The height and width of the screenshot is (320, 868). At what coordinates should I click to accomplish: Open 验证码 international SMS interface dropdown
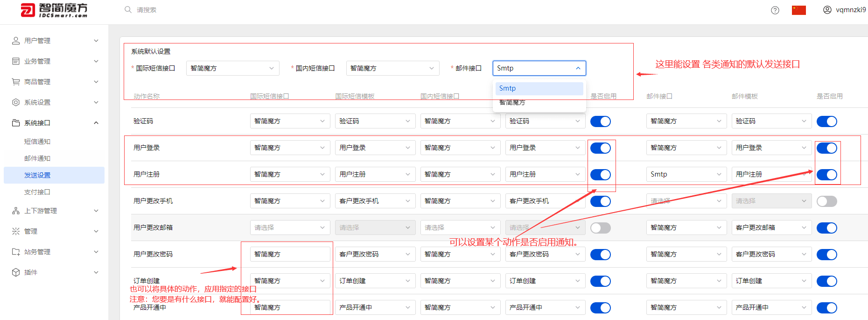pyautogui.click(x=290, y=121)
